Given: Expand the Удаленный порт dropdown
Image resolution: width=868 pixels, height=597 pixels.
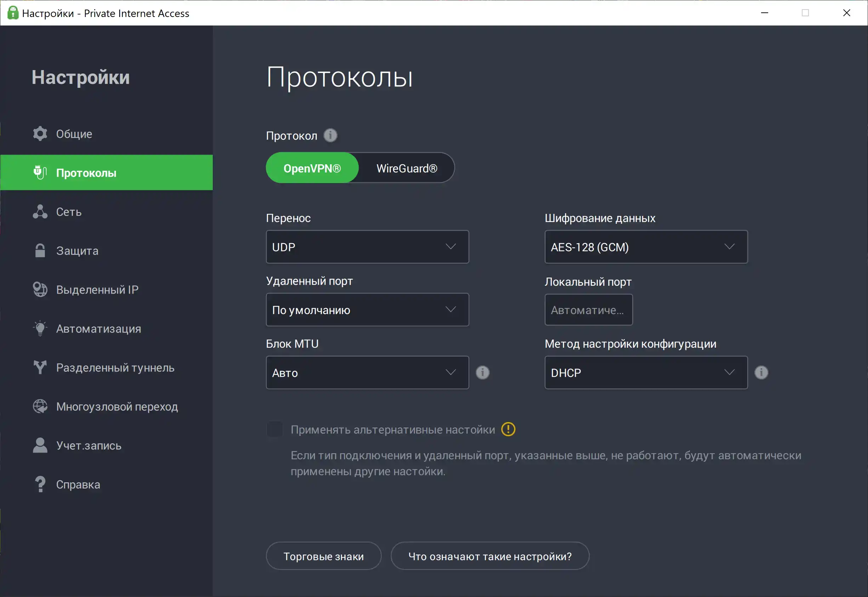Looking at the screenshot, I should tap(367, 310).
